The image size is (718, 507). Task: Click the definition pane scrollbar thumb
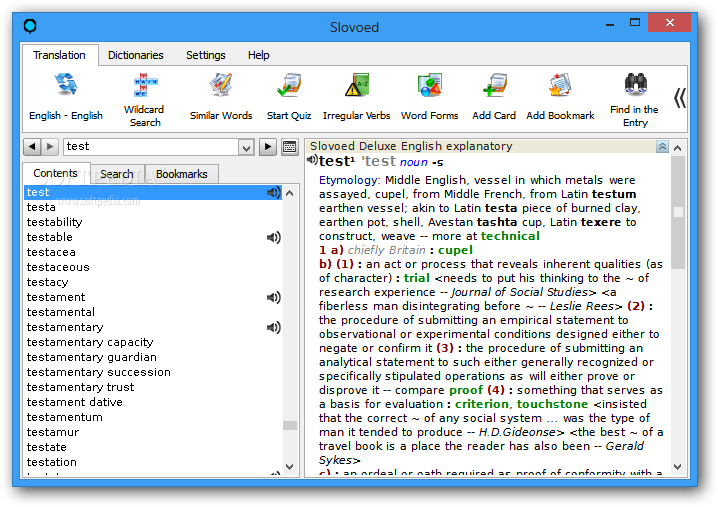pyautogui.click(x=678, y=213)
